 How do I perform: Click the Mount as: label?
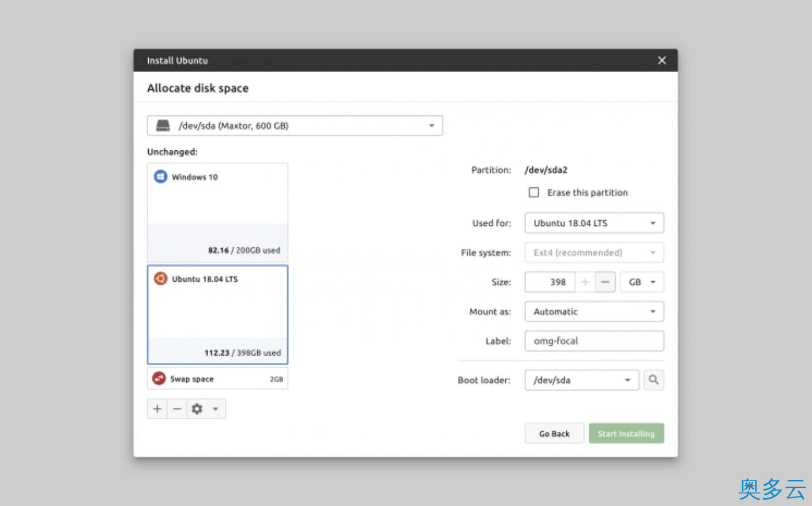point(490,311)
